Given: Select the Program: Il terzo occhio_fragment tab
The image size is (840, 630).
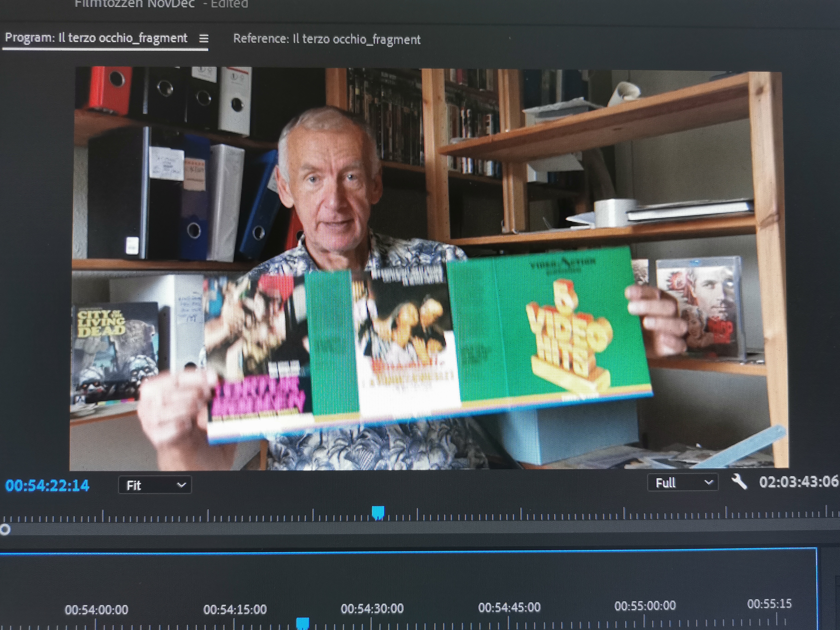Looking at the screenshot, I should (96, 38).
